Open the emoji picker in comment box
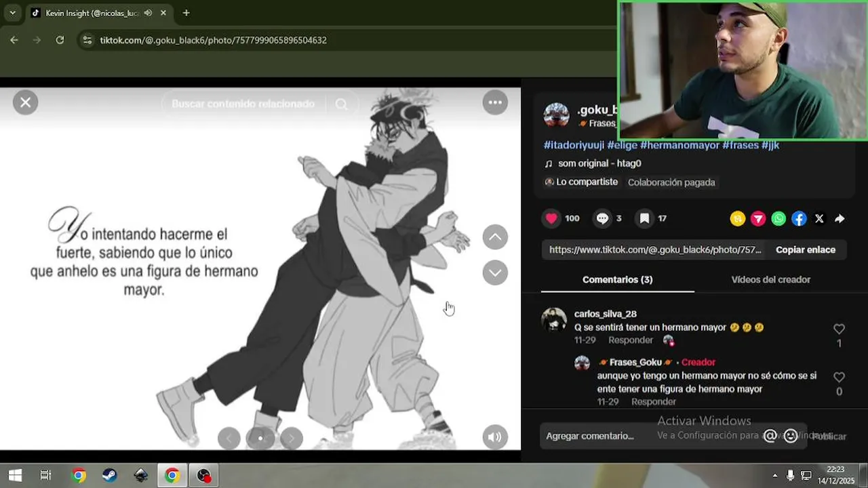This screenshot has width=868, height=488. point(790,436)
